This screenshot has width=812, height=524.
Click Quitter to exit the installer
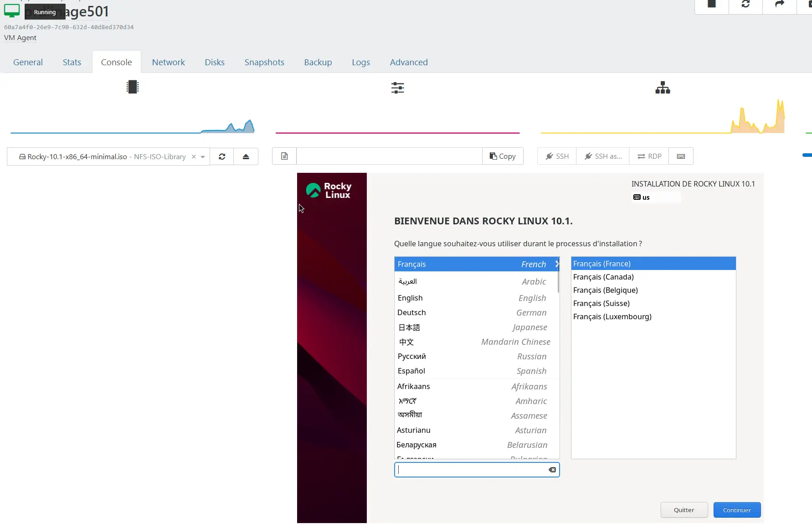[x=684, y=510]
